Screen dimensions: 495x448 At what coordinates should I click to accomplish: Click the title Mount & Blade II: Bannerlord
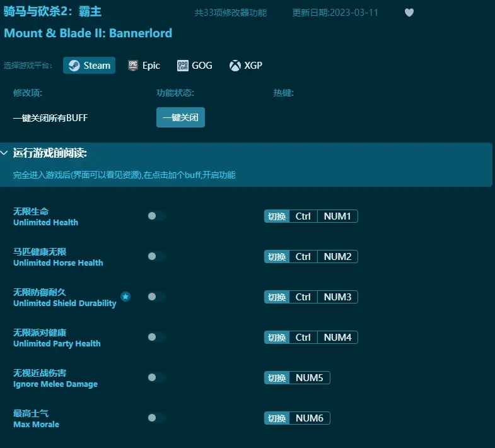pos(88,33)
